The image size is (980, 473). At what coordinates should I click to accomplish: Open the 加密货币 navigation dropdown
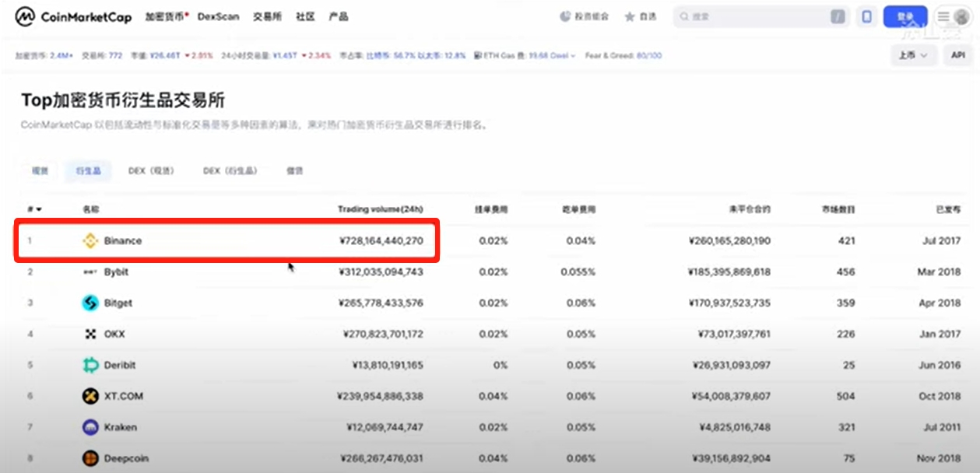point(163,16)
